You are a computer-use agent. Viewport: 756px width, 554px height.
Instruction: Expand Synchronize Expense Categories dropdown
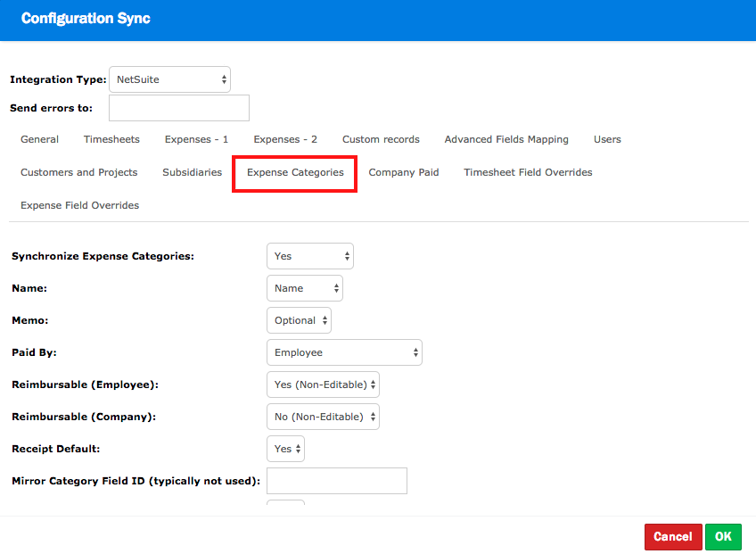(x=309, y=256)
